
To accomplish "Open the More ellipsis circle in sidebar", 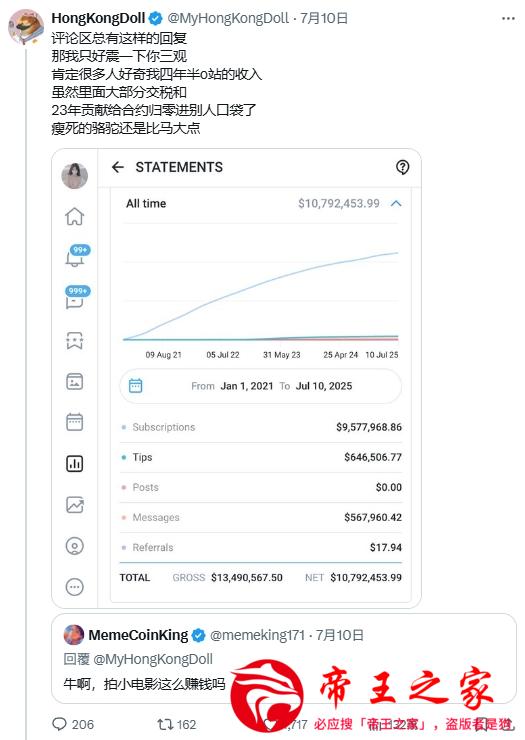I will (x=75, y=587).
